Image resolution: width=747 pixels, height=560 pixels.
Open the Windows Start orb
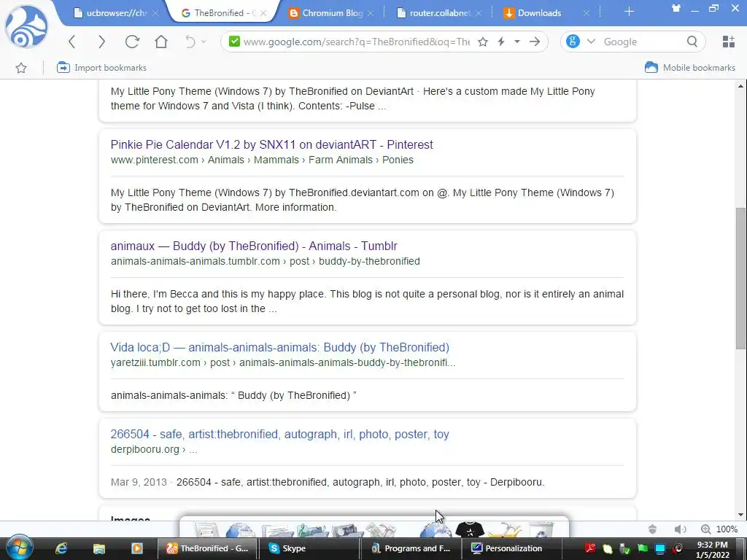[x=19, y=548]
